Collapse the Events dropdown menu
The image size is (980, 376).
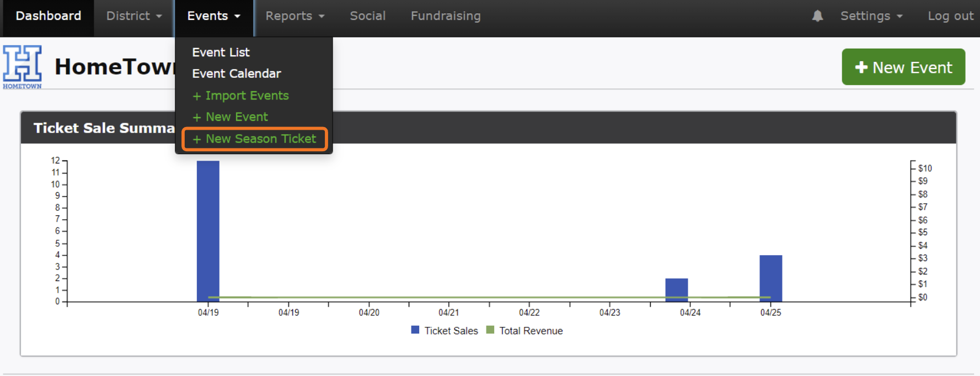[x=213, y=16]
